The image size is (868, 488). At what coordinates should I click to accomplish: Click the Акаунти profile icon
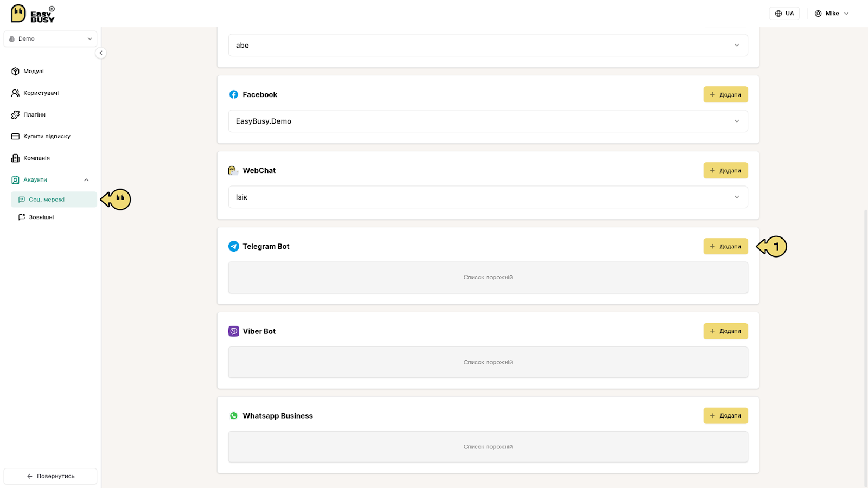15,179
